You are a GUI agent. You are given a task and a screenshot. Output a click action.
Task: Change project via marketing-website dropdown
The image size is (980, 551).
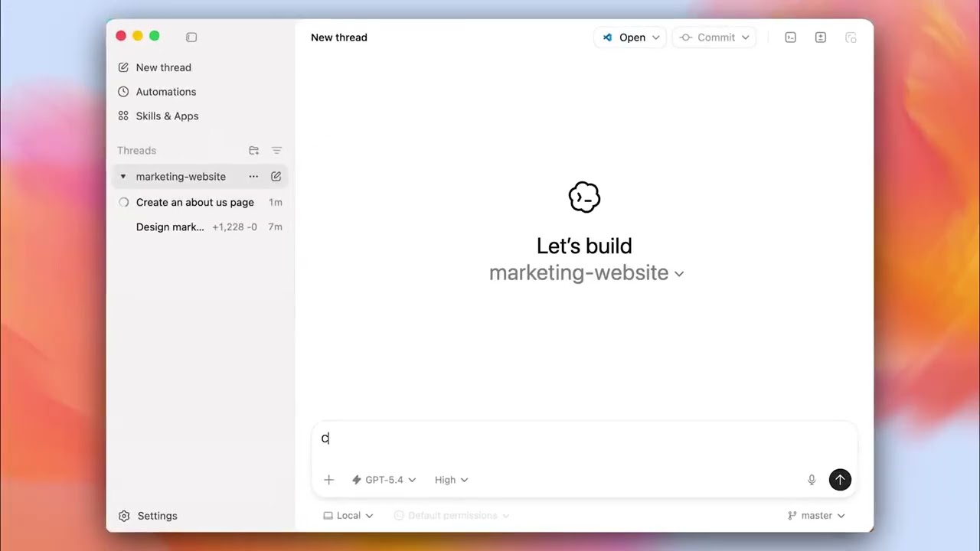click(586, 273)
